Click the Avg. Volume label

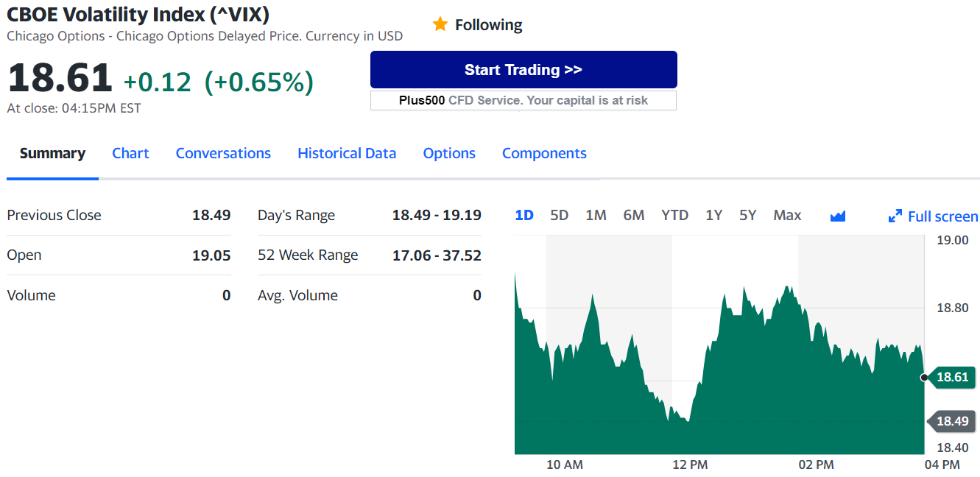coord(297,295)
